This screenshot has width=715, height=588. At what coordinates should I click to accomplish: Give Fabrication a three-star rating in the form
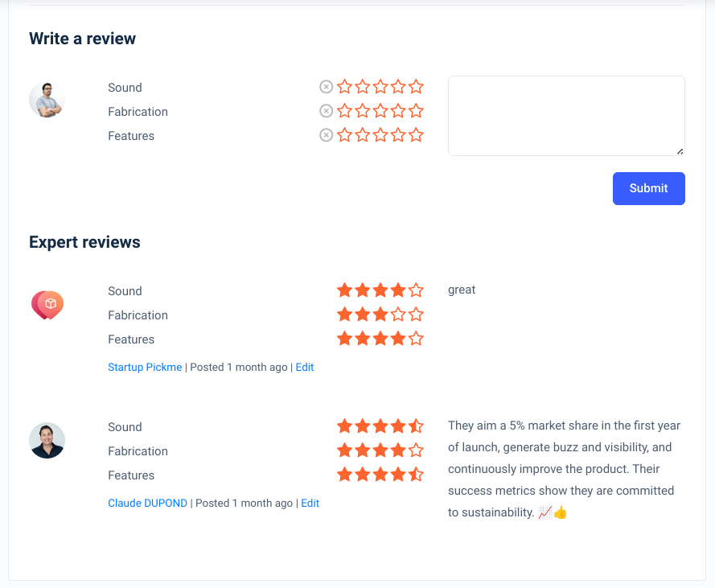click(380, 111)
